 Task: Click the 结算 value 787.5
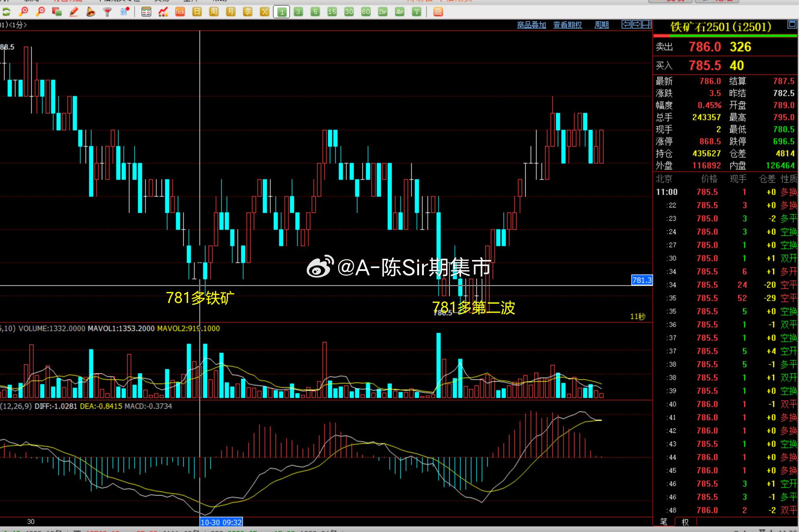pyautogui.click(x=784, y=81)
